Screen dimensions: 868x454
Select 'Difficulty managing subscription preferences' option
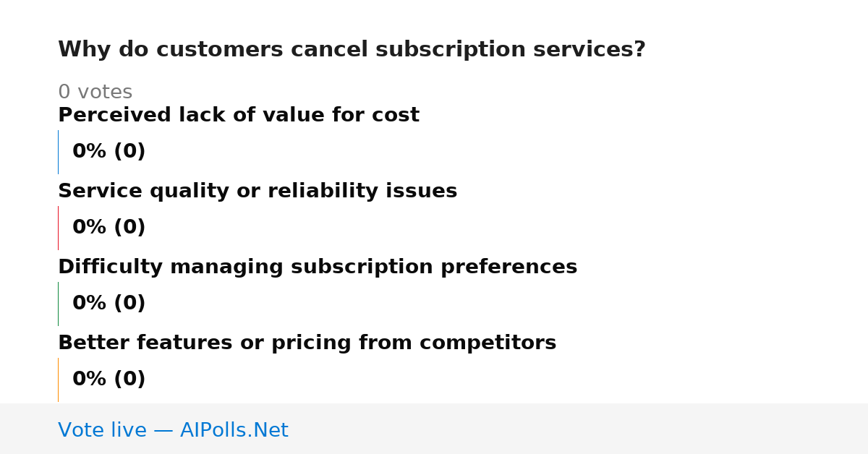point(318,267)
